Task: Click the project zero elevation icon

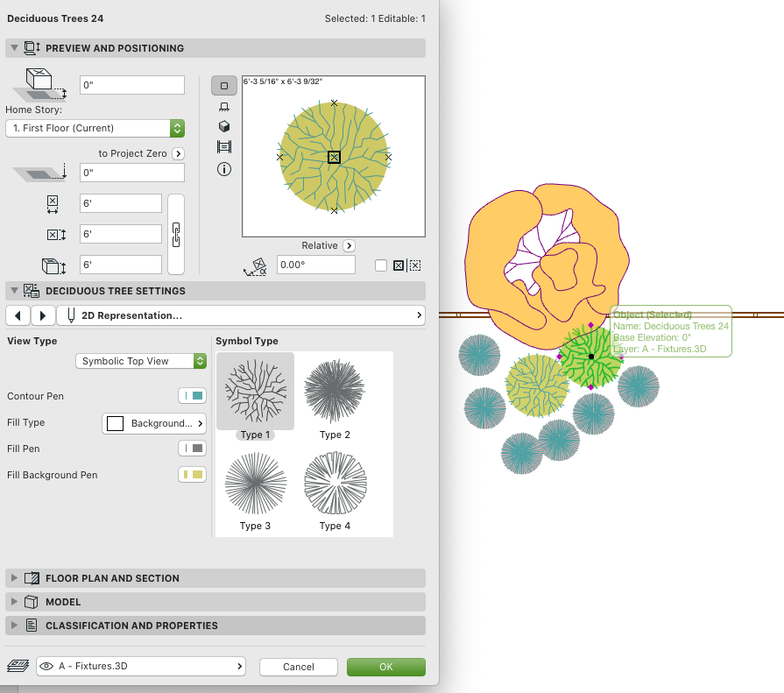Action: click(40, 173)
